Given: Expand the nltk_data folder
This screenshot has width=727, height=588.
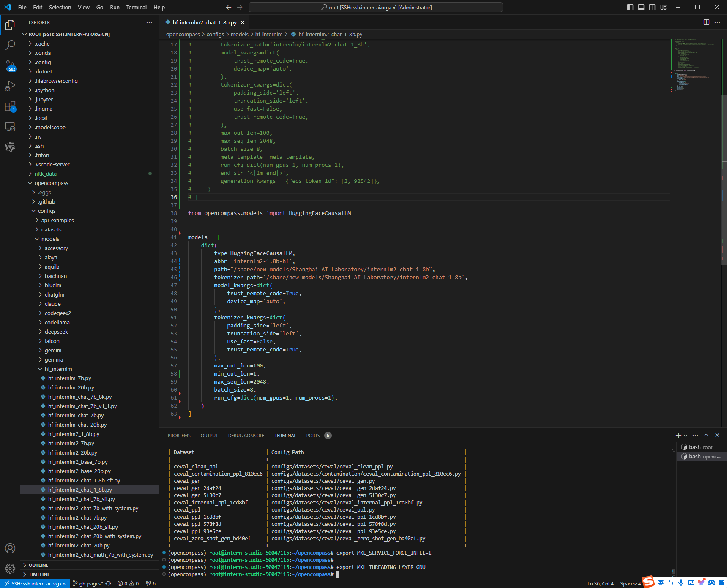Looking at the screenshot, I should (46, 174).
